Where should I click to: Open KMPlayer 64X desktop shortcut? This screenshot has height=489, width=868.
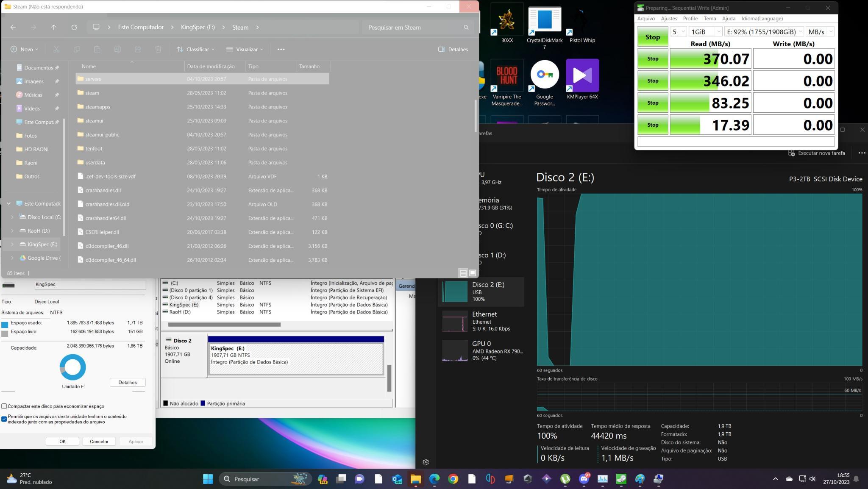(x=582, y=79)
